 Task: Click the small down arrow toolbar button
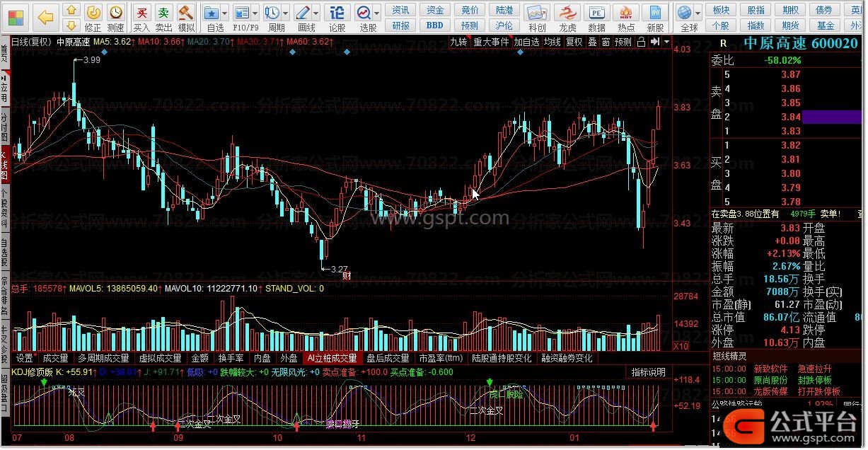[71, 25]
